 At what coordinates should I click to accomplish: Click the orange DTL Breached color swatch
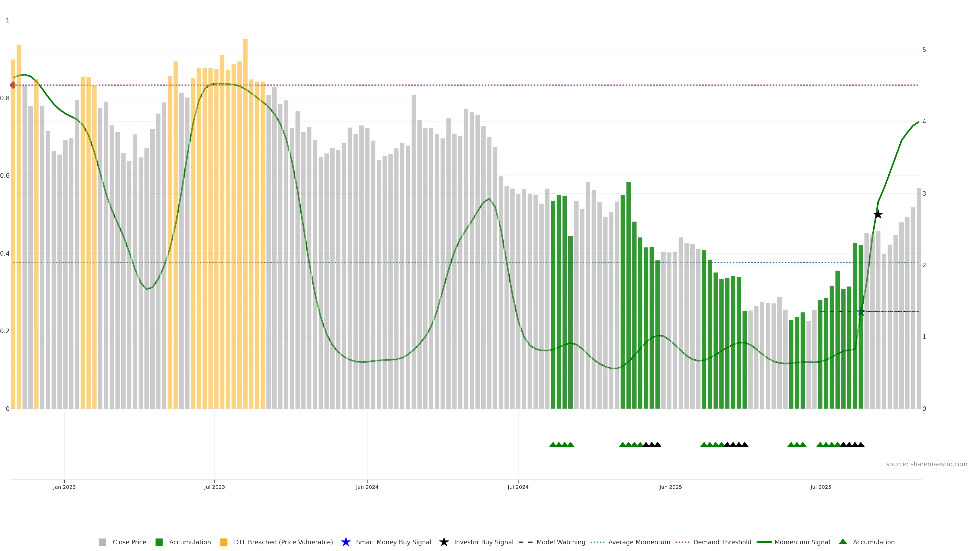(224, 542)
